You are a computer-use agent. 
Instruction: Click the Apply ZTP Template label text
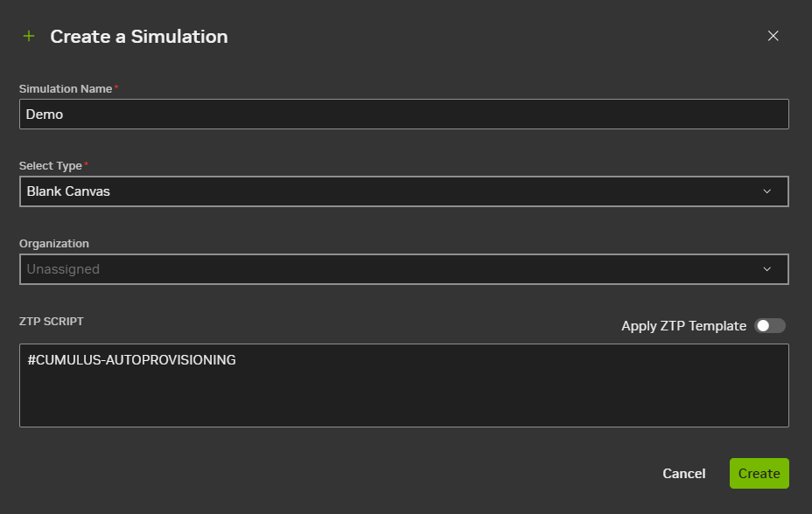[x=683, y=326]
